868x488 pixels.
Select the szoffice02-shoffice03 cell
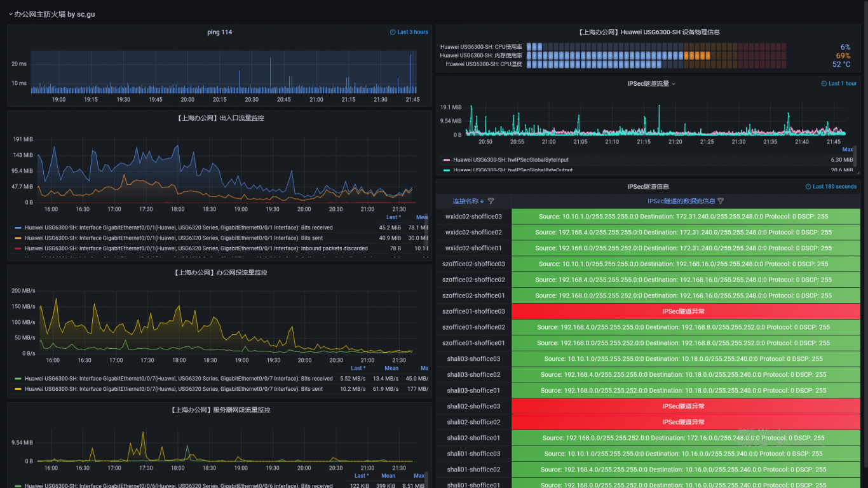pos(474,264)
